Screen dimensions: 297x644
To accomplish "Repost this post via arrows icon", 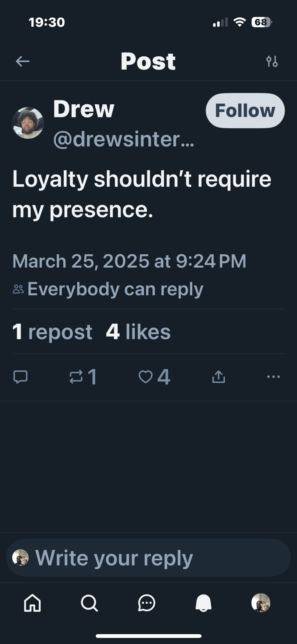I will 76,376.
